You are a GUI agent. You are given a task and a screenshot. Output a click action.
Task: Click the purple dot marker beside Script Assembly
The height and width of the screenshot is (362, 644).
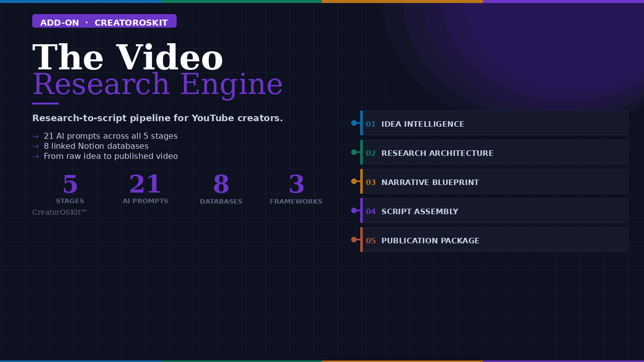click(x=354, y=211)
